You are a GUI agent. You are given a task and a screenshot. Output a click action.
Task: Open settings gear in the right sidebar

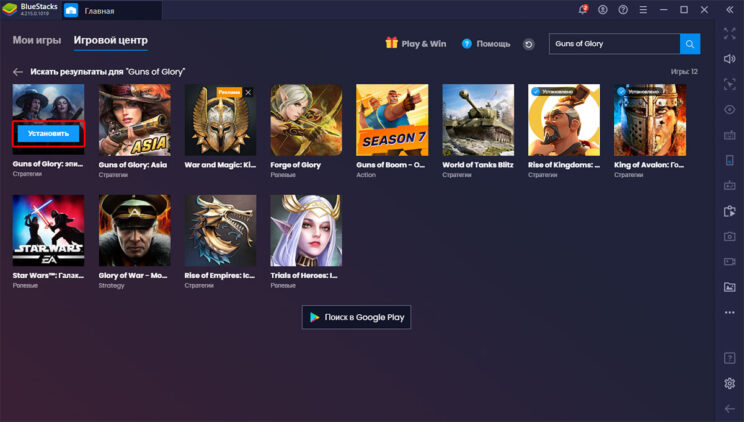pos(729,383)
